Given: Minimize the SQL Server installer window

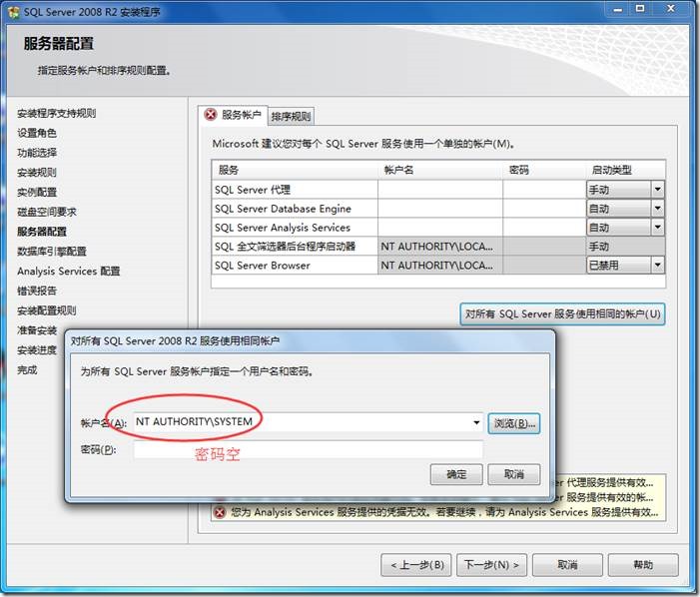Looking at the screenshot, I should (618, 9).
